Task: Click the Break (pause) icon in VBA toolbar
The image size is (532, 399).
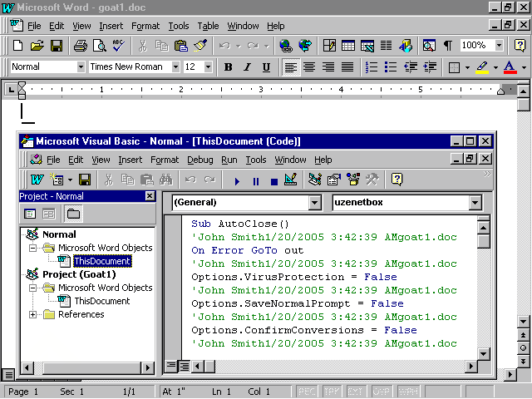Action: (255, 180)
